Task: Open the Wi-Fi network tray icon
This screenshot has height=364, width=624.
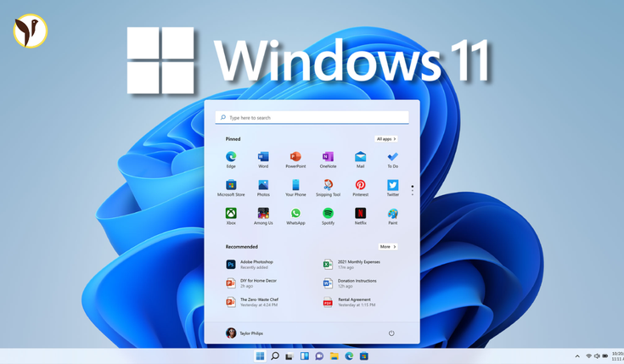Action: click(588, 356)
